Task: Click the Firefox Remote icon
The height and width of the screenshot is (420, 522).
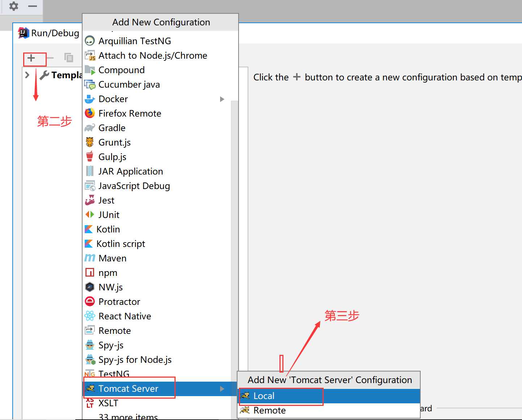Action: [x=90, y=113]
